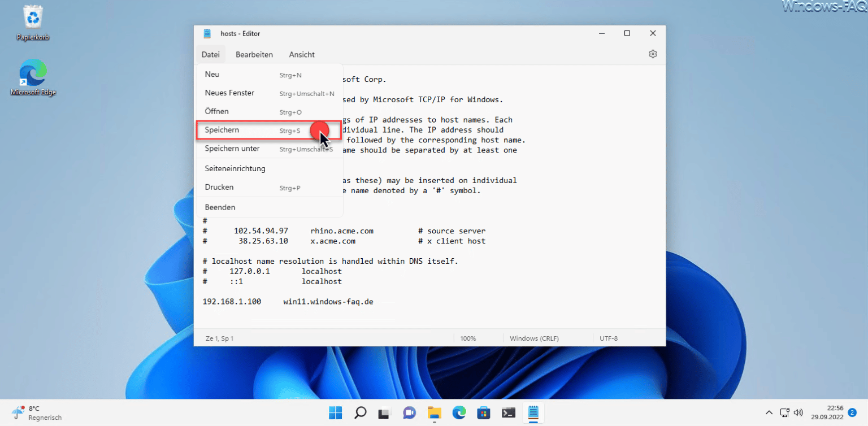Click the UTF-8 encoding indicator
This screenshot has width=868, height=426.
tap(609, 338)
